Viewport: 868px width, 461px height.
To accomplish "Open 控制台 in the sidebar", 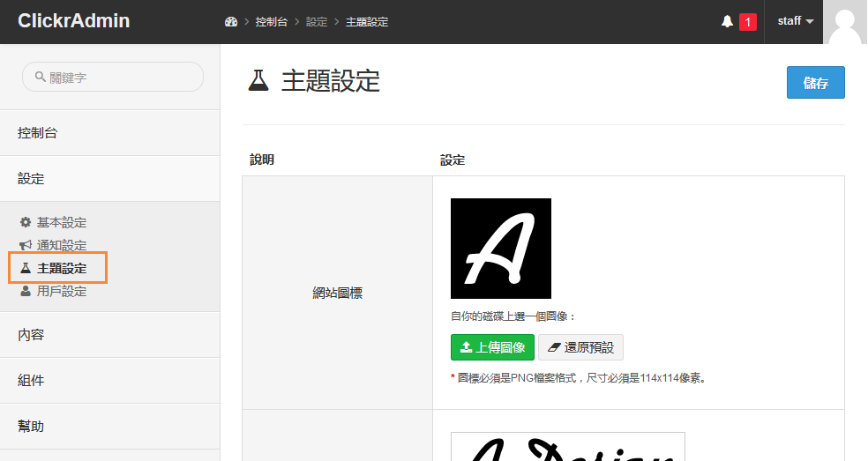I will 110,133.
